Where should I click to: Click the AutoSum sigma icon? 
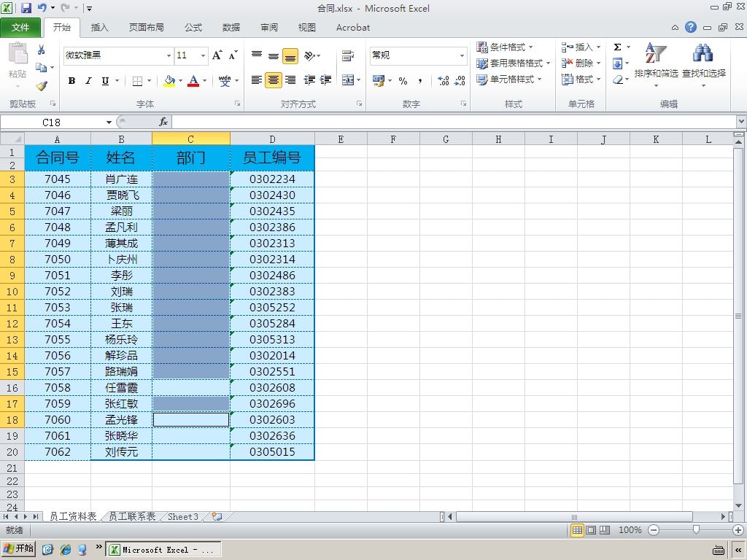617,47
